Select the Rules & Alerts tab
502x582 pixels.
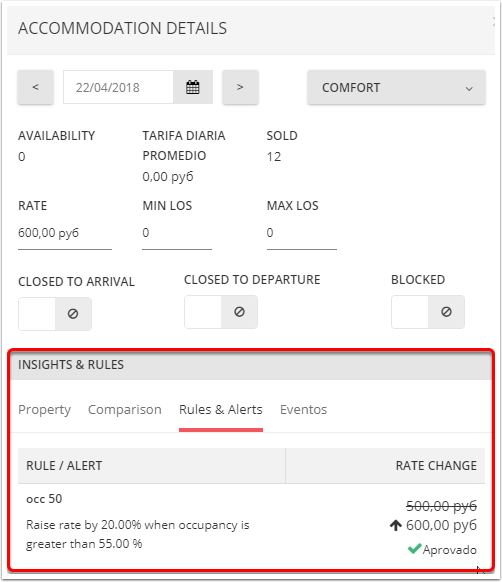point(221,410)
